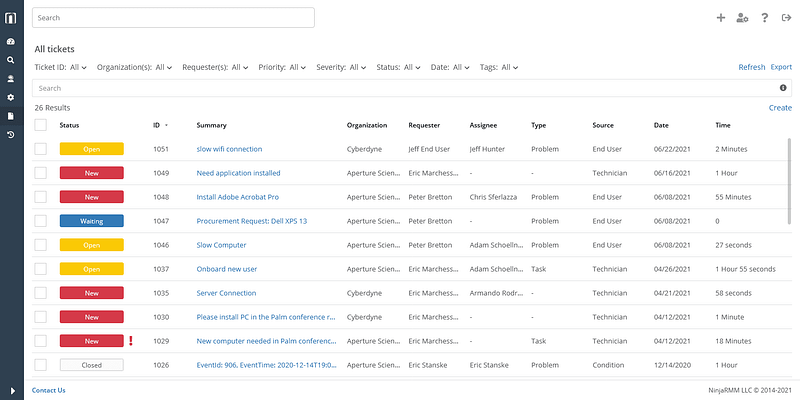Open the dashboard icon in sidebar

pyautogui.click(x=11, y=41)
